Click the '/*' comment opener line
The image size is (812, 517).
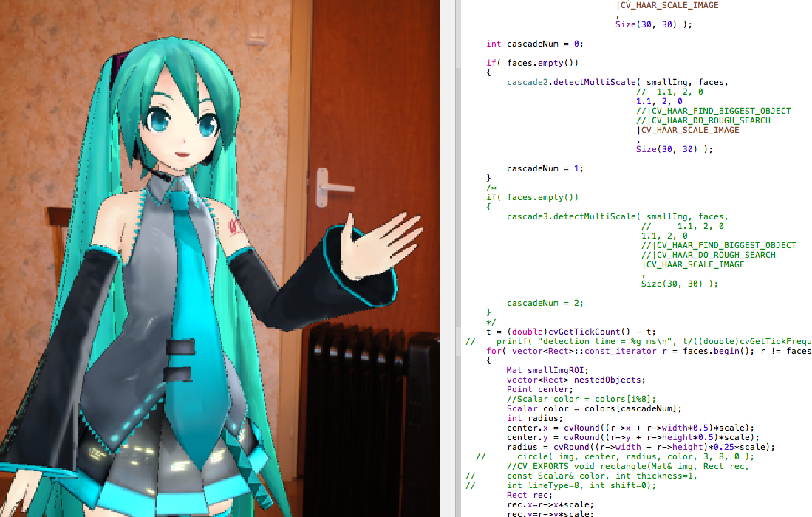(491, 188)
